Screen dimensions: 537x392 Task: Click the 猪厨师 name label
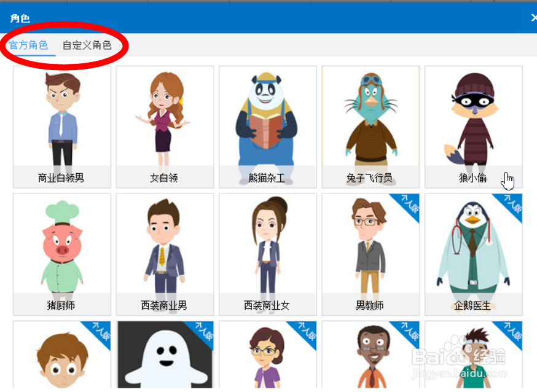point(61,305)
